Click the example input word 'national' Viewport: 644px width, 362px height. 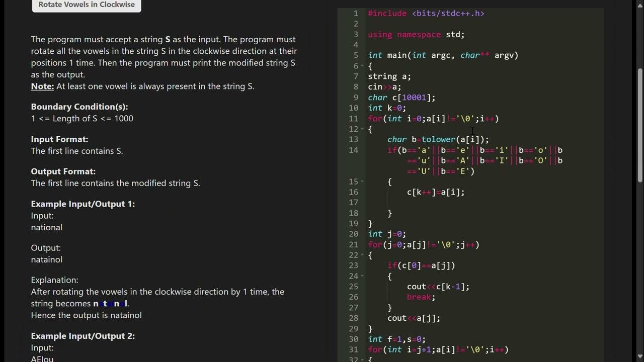click(47, 227)
